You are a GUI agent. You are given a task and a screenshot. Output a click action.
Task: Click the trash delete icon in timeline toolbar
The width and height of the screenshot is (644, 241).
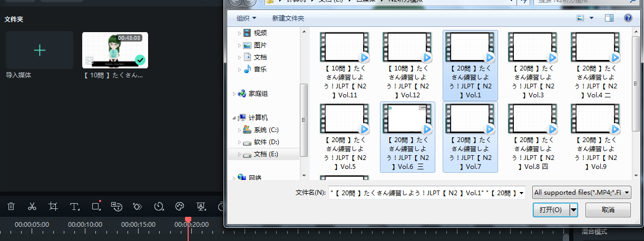click(11, 206)
